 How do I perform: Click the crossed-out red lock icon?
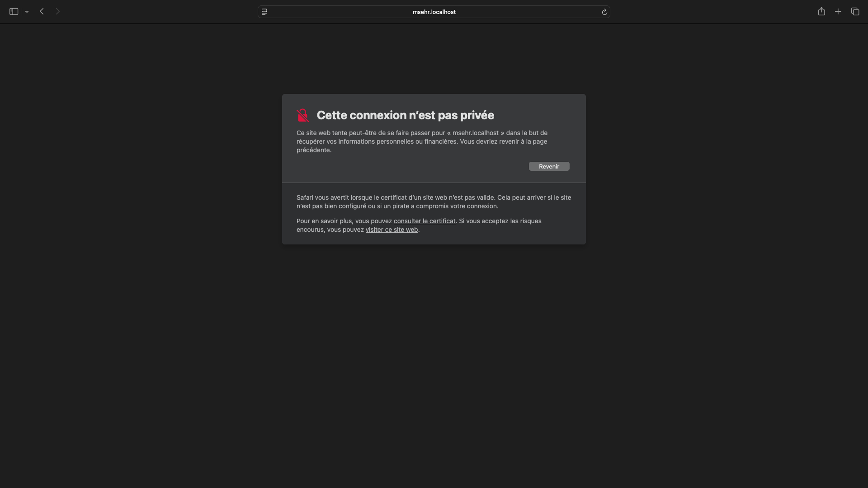(302, 115)
